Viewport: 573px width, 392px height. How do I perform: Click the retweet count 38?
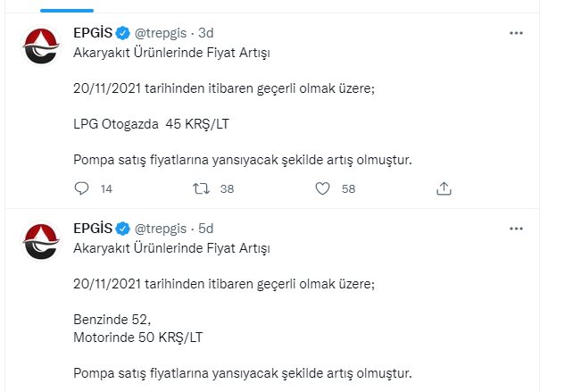[x=227, y=189]
